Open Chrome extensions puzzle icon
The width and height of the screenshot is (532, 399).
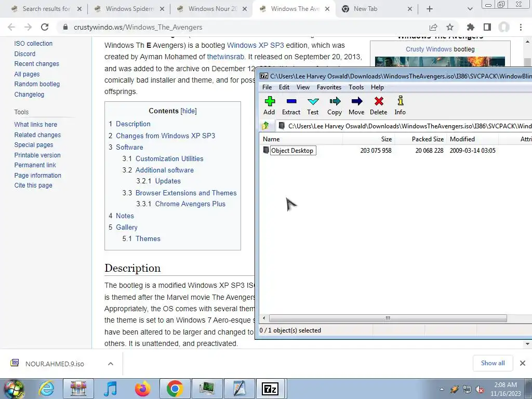470,27
